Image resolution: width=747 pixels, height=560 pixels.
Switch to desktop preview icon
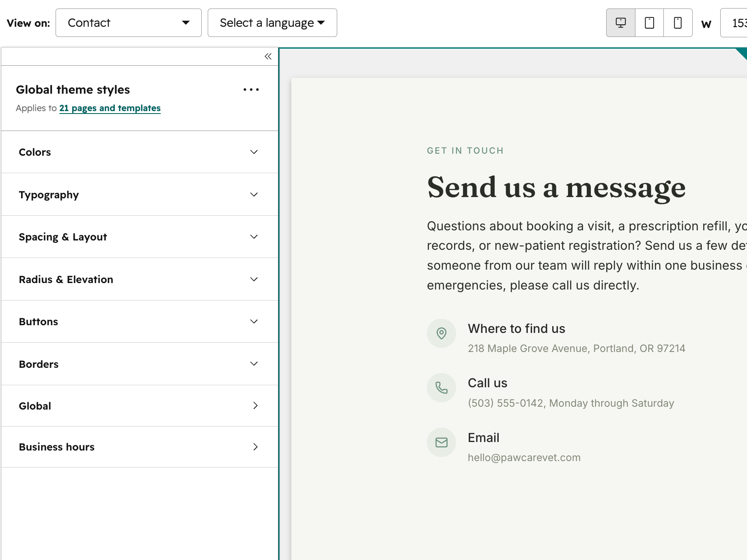[x=621, y=23]
